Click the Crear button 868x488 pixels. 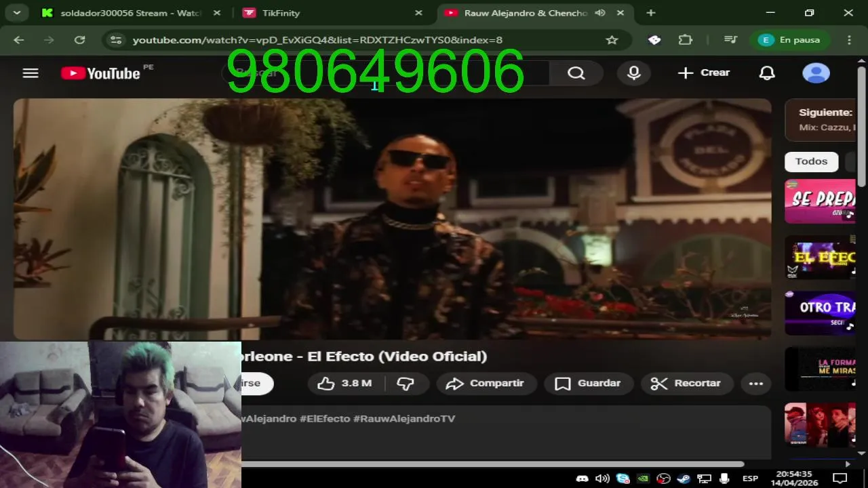tap(703, 73)
